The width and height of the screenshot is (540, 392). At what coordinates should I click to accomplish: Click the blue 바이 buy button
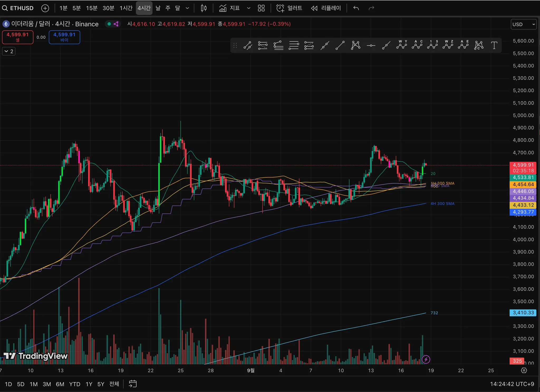(64, 37)
